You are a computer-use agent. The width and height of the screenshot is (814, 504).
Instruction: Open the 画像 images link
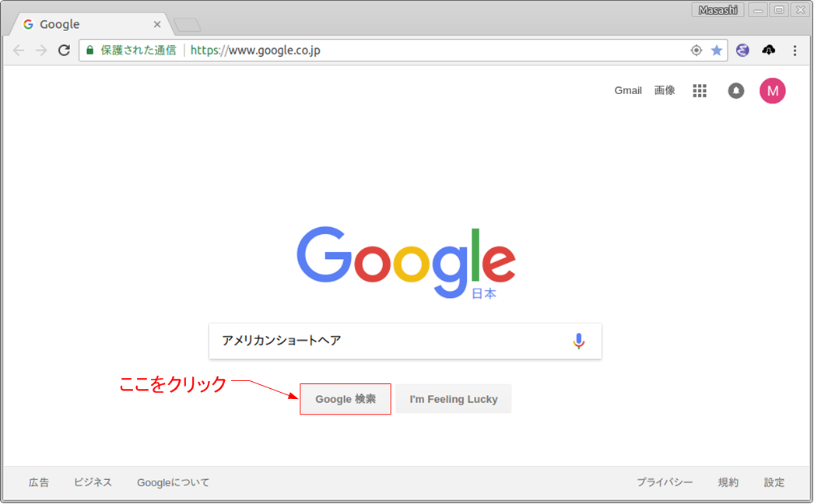[x=665, y=91]
